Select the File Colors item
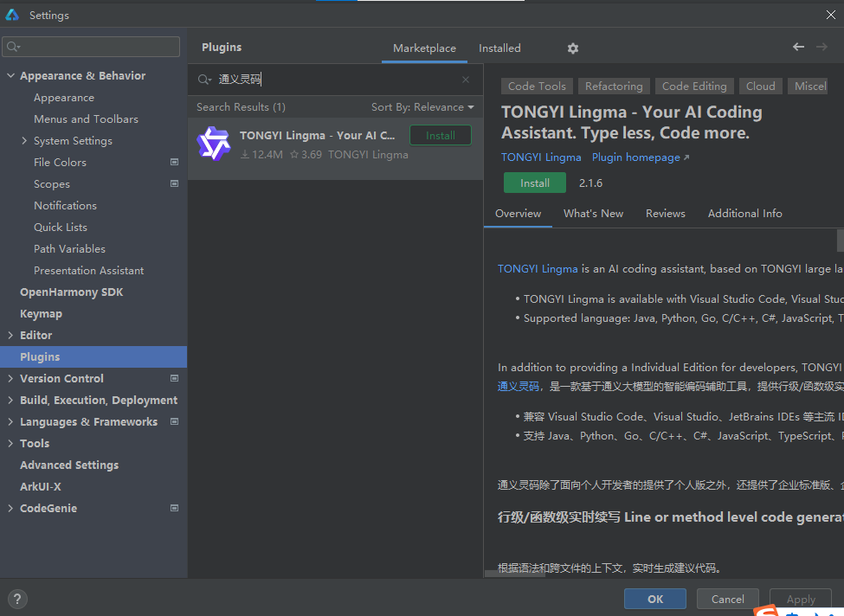The image size is (844, 616). click(60, 162)
